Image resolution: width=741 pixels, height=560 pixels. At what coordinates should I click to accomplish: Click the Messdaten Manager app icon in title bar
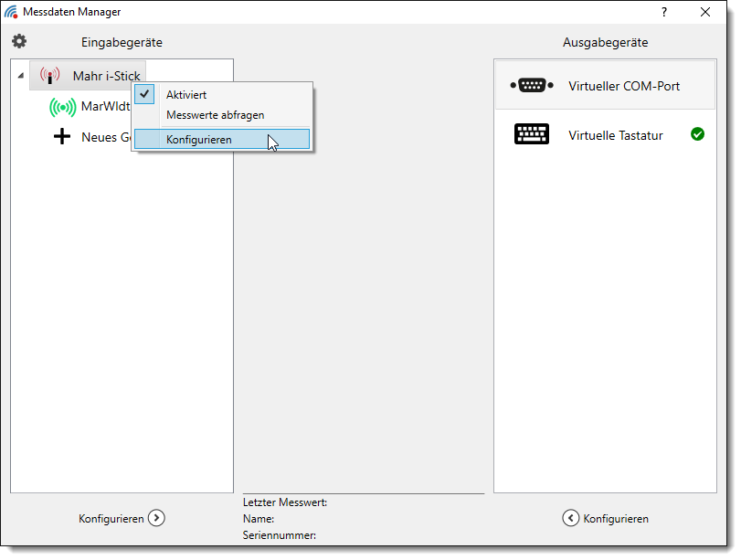[x=11, y=12]
